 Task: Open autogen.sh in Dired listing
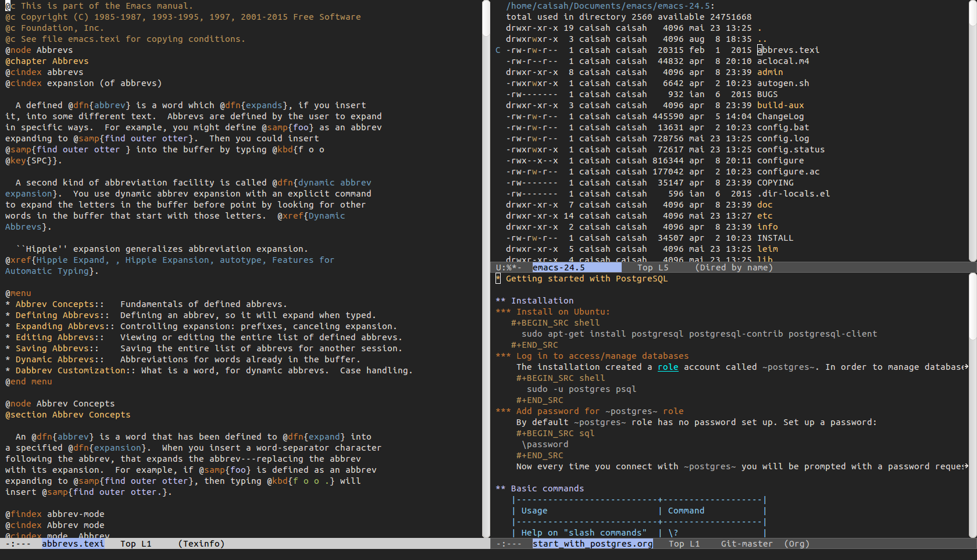(x=783, y=83)
